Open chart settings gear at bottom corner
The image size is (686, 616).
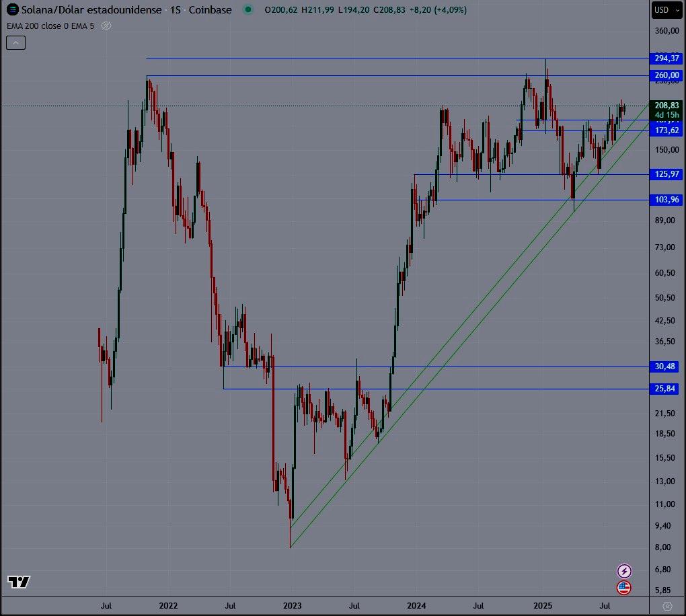coord(667,606)
